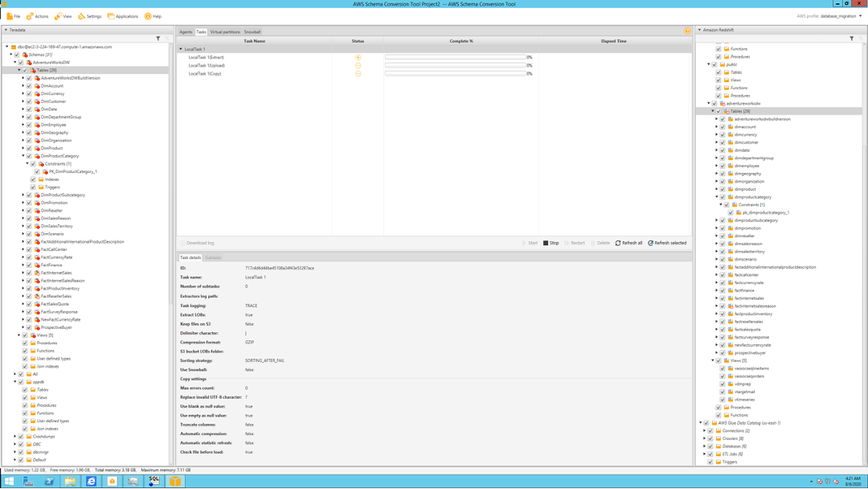Click the Help question mark icon
Screen dimensions: 868x489
(148, 16)
